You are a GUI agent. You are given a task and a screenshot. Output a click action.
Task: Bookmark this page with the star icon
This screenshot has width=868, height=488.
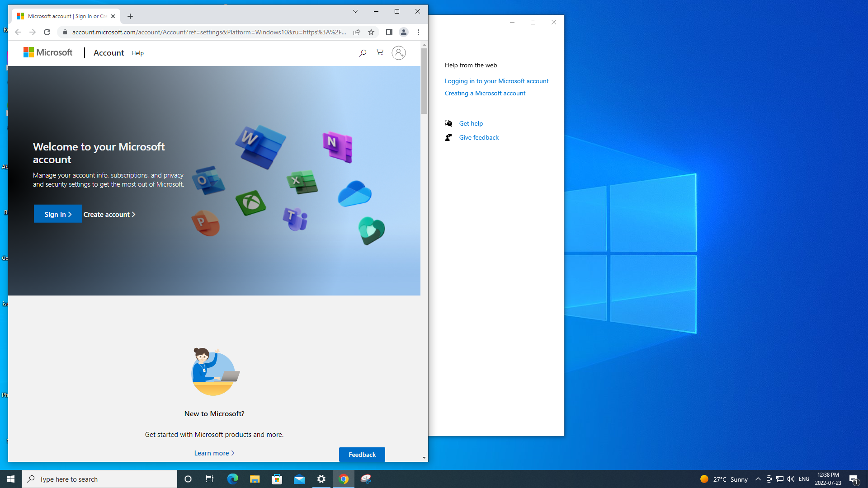click(x=371, y=32)
